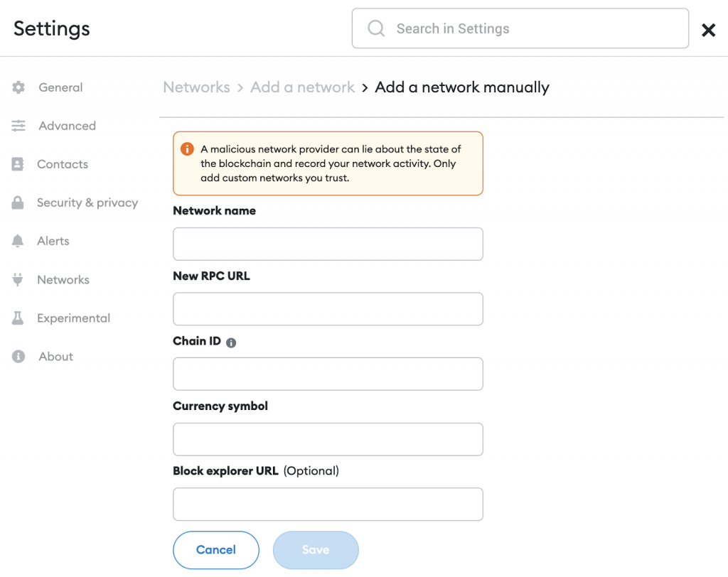This screenshot has width=728, height=577.
Task: Select the Add a network manually breadcrumb
Action: (462, 87)
